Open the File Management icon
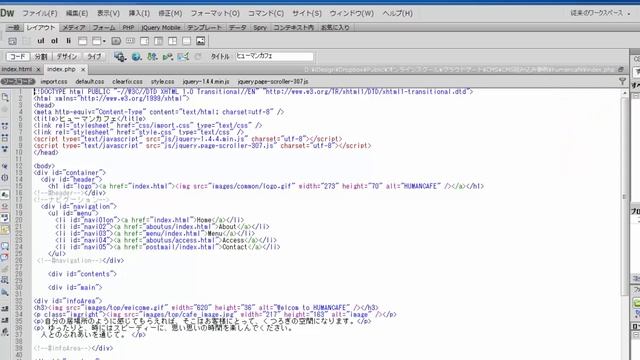The image size is (640, 360). (x=152, y=56)
